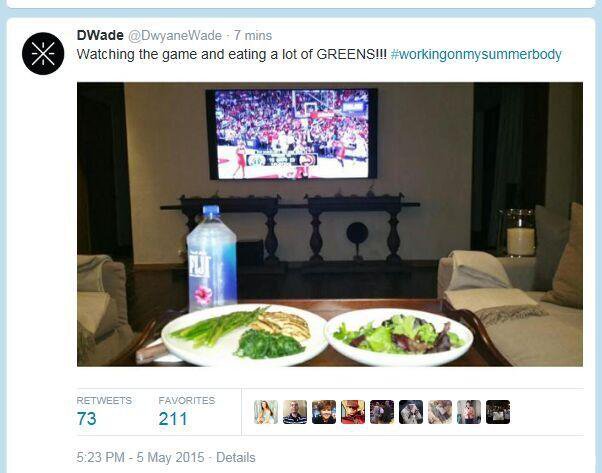View the 211 favorites list

tap(187, 411)
